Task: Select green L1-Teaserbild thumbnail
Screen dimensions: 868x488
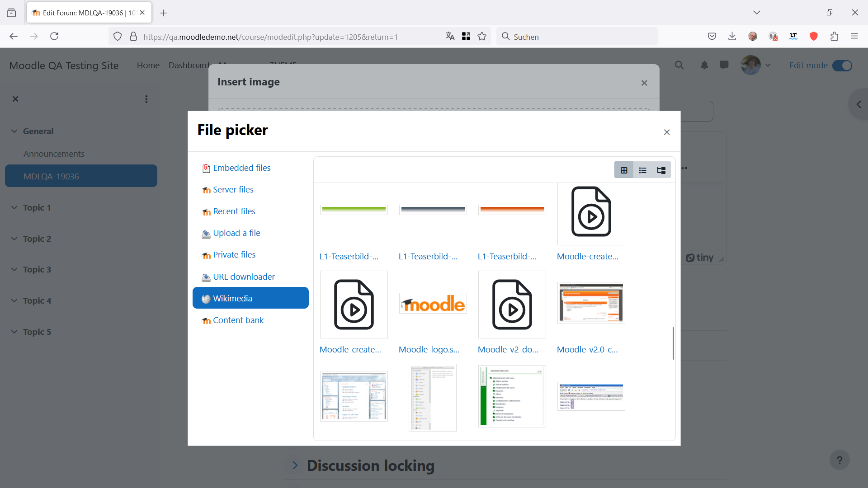Action: pyautogui.click(x=354, y=210)
